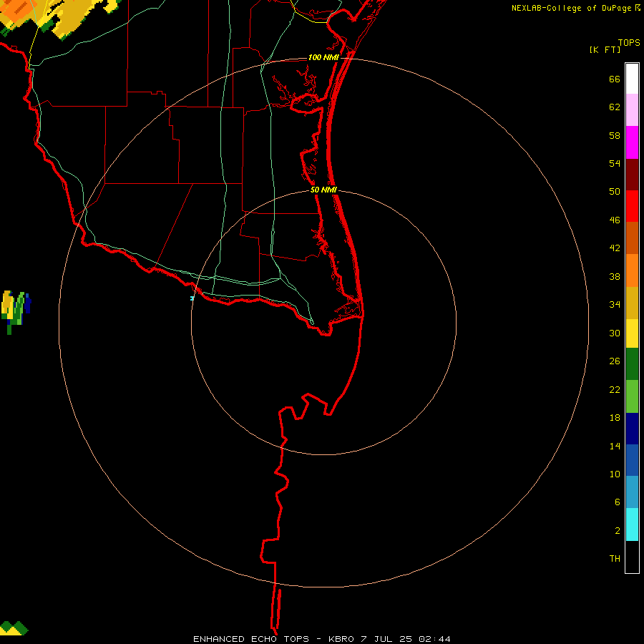Select the bright red legend swatch
Screen dimensions: 644x644
[632, 206]
